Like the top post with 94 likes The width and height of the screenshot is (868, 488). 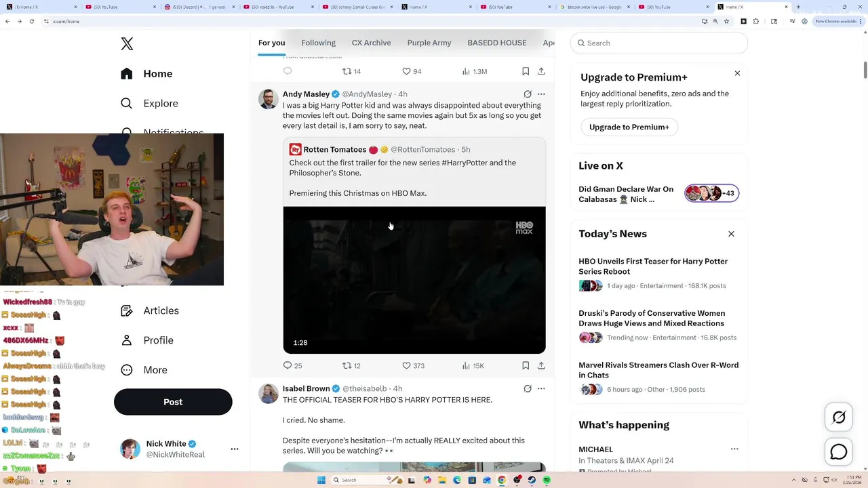[x=412, y=71]
